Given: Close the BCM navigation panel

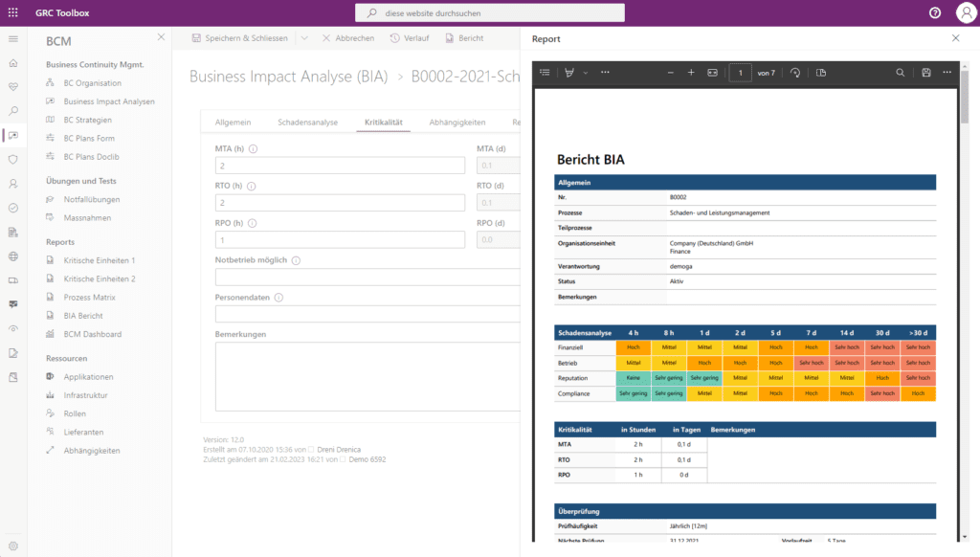Looking at the screenshot, I should [x=161, y=37].
